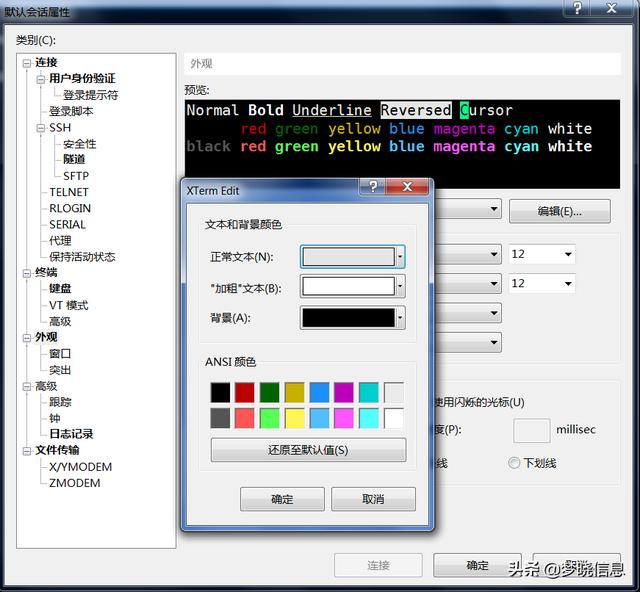The image size is (640, 592).
Task: Select VT 模式 in category tree
Action: 69,305
